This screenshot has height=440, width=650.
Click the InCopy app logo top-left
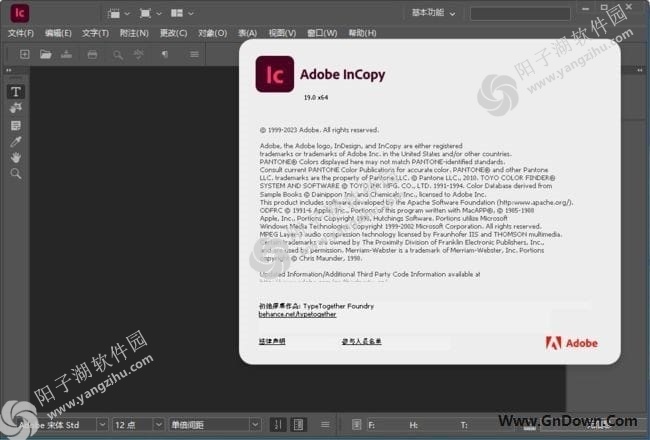pos(19,13)
